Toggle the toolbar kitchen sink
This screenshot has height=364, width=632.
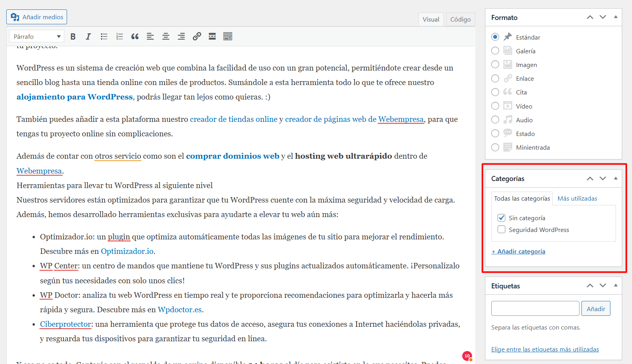[228, 36]
